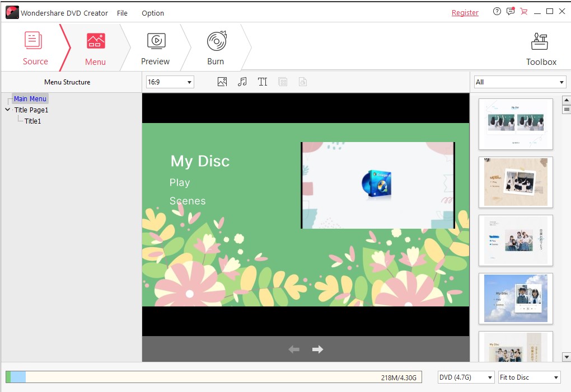Open the Help question mark icon
The image size is (571, 392).
tap(496, 11)
